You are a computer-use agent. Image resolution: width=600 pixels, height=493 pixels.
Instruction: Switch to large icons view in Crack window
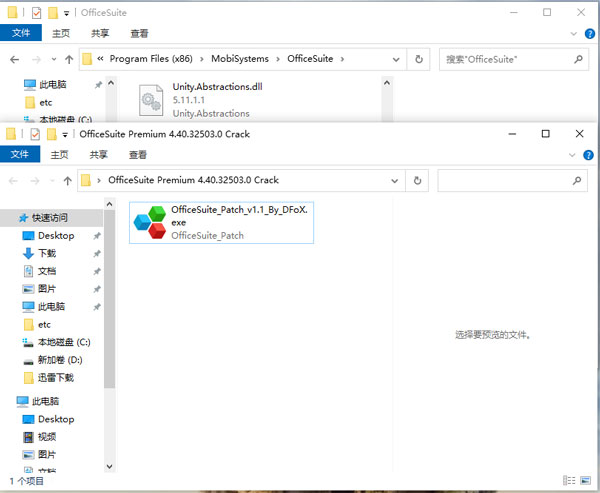(585, 480)
